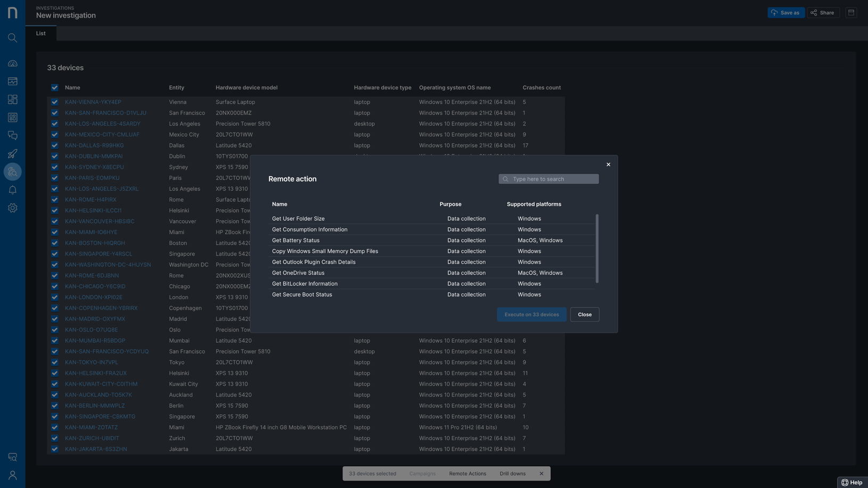The image size is (868, 488).
Task: Click Execute on 33 devices button
Action: (x=531, y=315)
